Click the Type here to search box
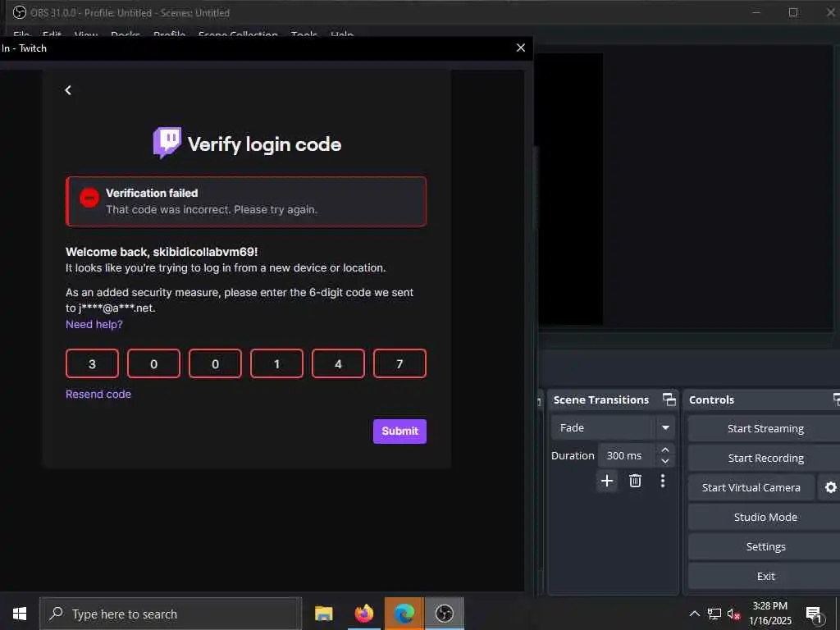 pyautogui.click(x=171, y=614)
